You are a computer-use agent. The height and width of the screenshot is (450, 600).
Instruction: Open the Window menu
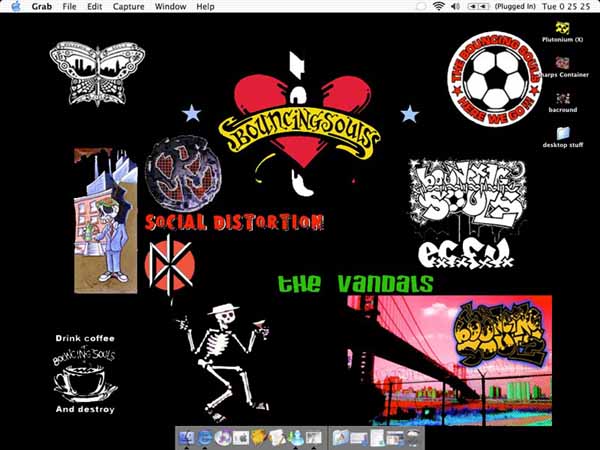tap(170, 7)
